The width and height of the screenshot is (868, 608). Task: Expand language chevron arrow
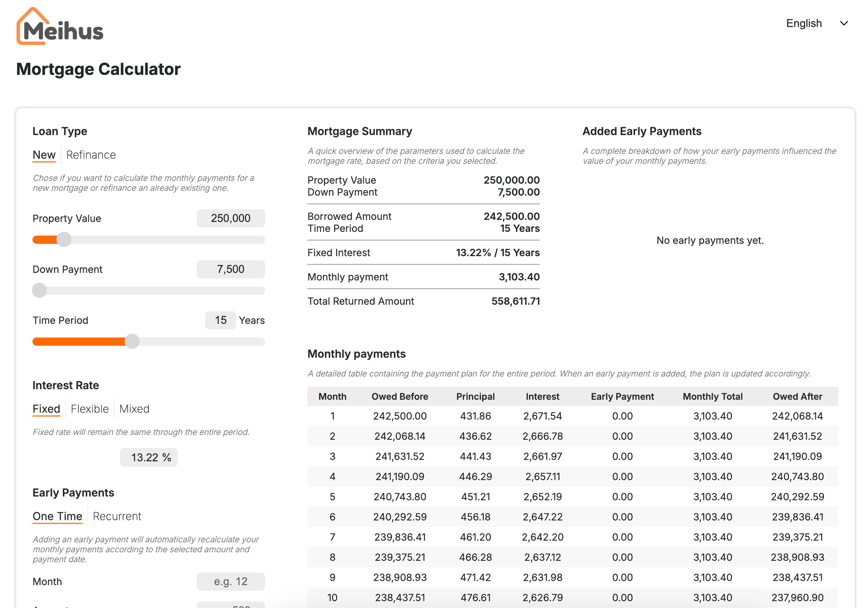tap(844, 24)
